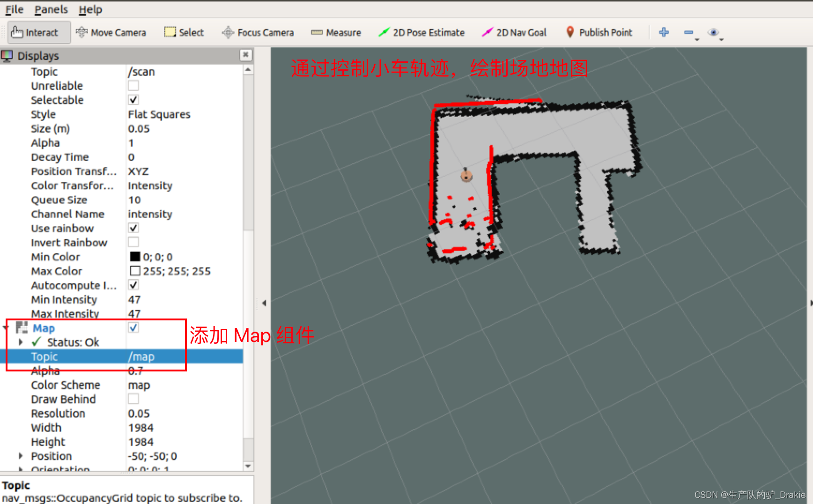Open the eye toolbar options icon
This screenshot has width=813, height=504.
[714, 32]
